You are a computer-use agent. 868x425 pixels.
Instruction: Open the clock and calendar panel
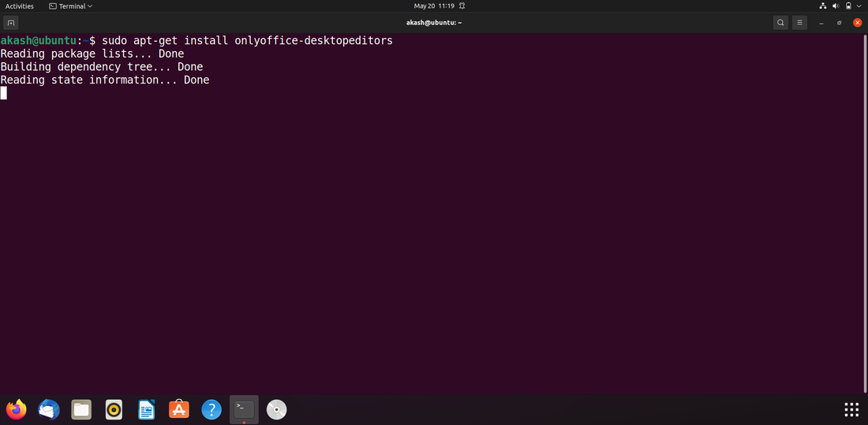(x=434, y=6)
